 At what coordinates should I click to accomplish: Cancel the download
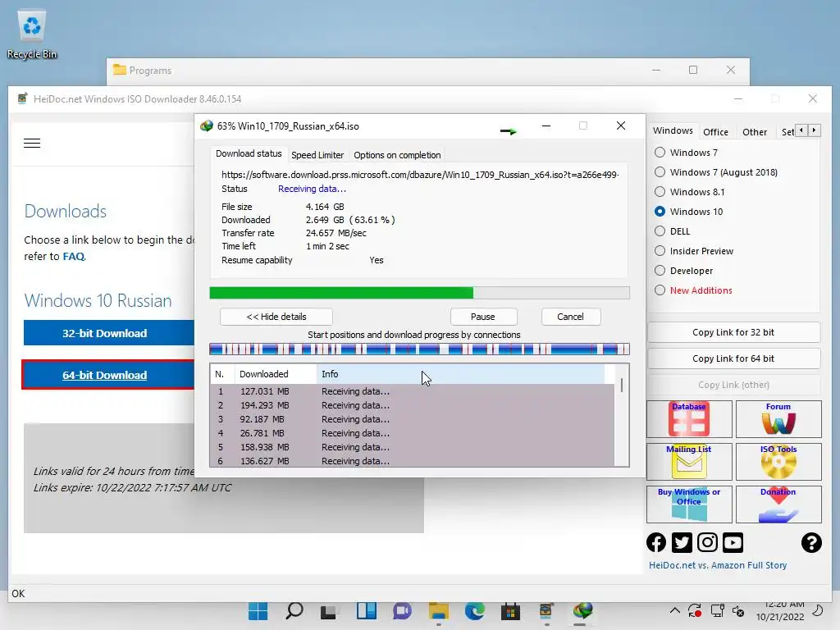[571, 317]
